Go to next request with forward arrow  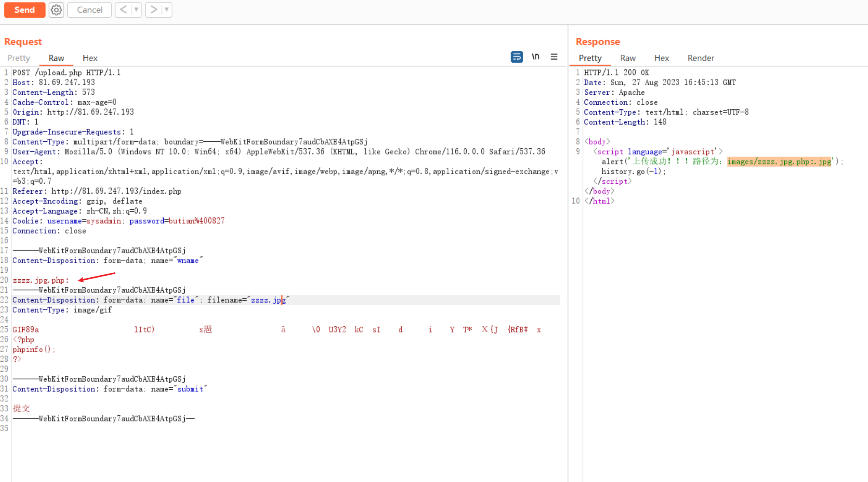tap(153, 9)
